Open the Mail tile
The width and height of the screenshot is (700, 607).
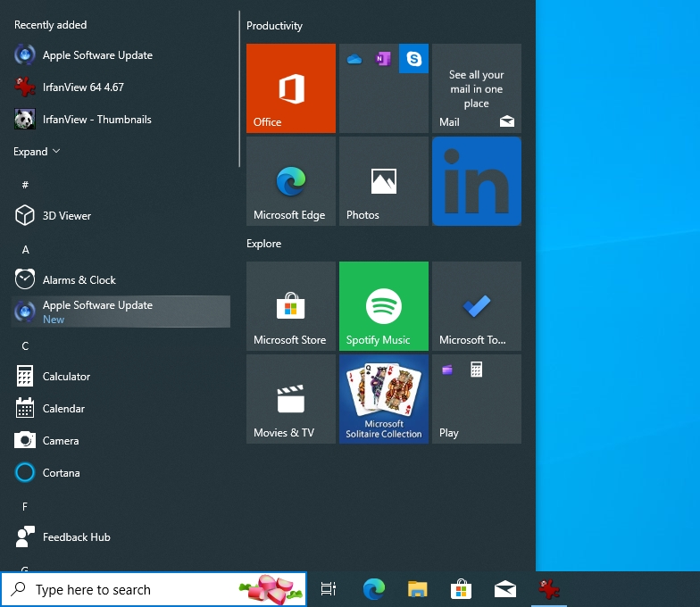pyautogui.click(x=477, y=87)
